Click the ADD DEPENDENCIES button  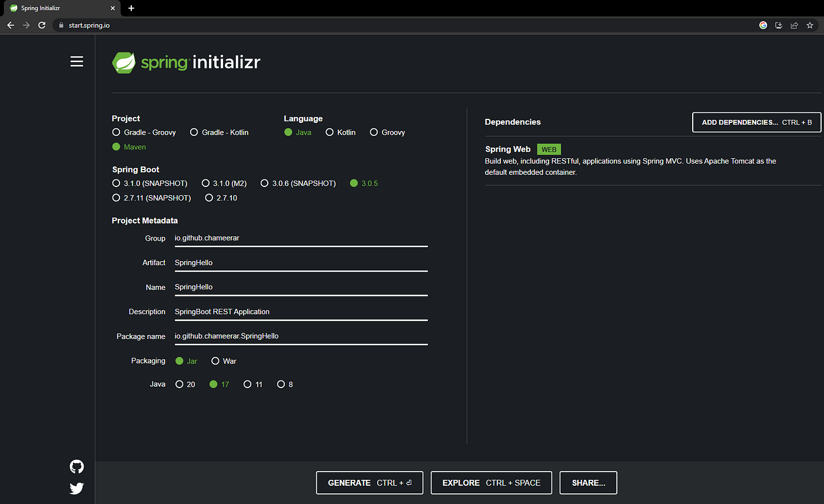click(x=756, y=122)
